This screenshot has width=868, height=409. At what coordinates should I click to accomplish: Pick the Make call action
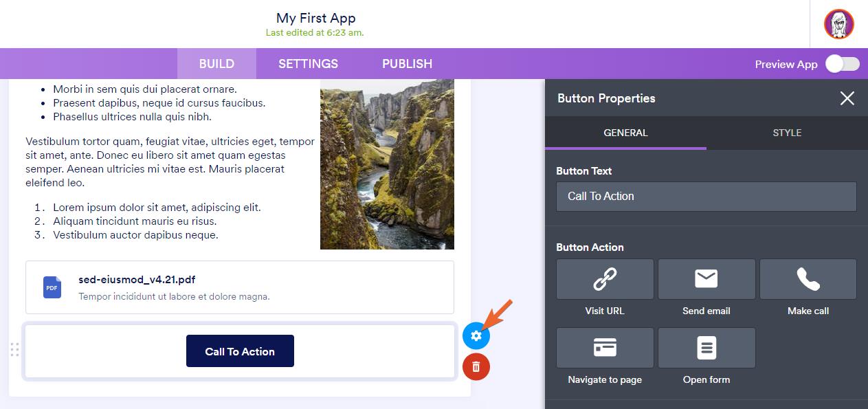pyautogui.click(x=808, y=279)
